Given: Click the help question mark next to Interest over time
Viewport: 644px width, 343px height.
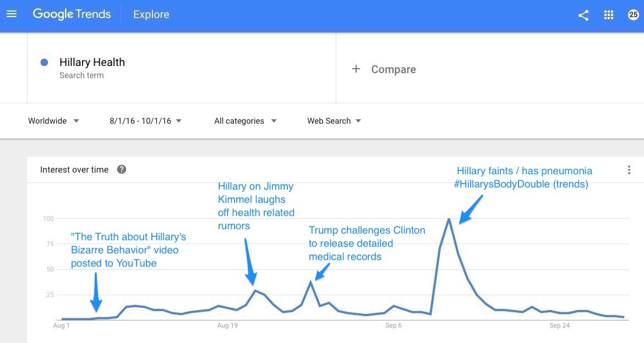Looking at the screenshot, I should [121, 170].
